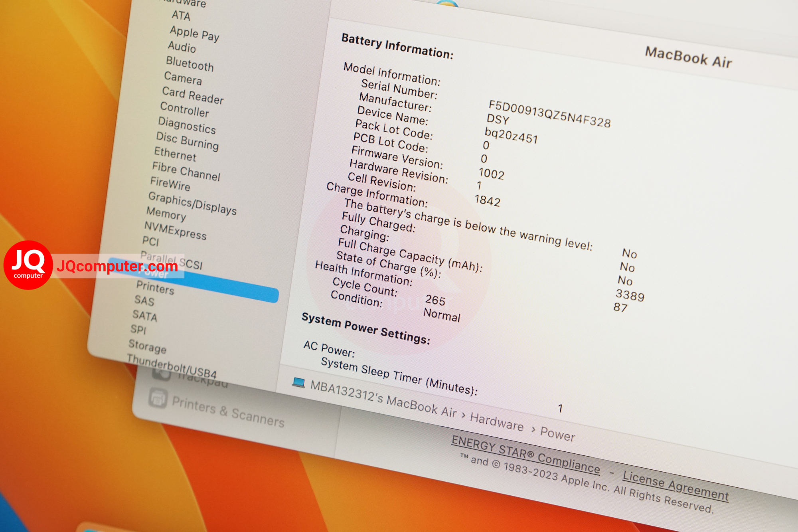This screenshot has width=798, height=532.
Task: Click MBA132312's MacBook Air in path bar
Action: click(x=384, y=399)
